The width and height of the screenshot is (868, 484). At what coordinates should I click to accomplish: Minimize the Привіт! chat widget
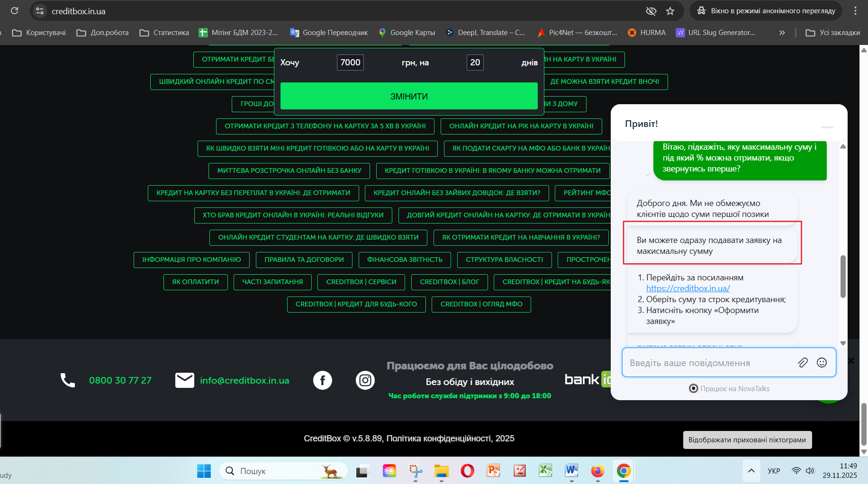pos(827,127)
